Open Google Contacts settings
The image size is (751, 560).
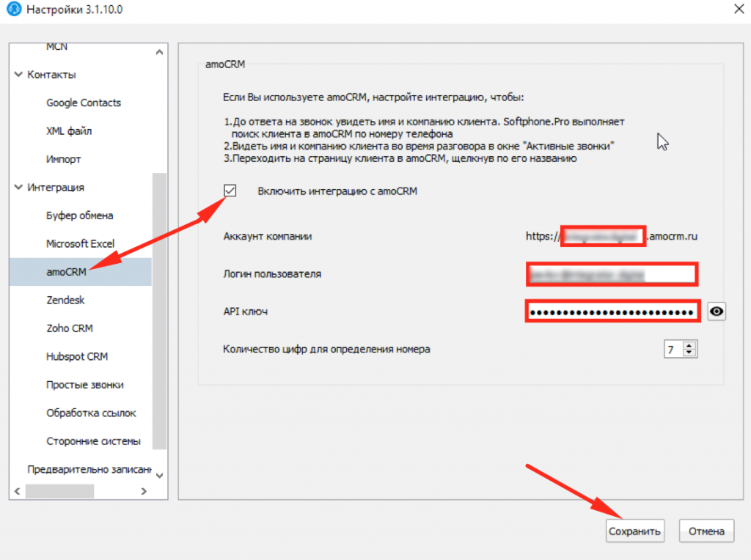pos(82,103)
